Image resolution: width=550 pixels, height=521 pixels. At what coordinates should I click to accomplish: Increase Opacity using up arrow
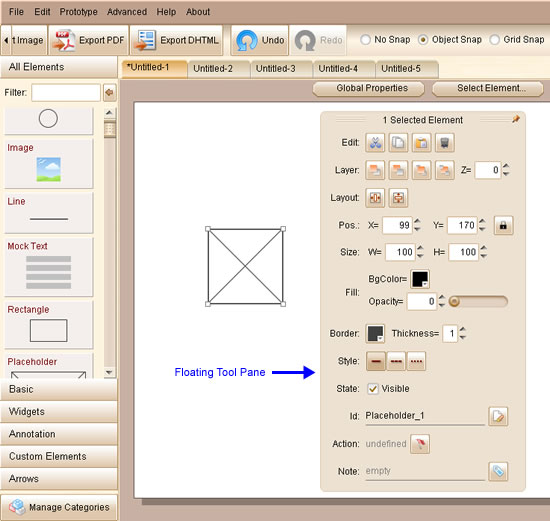tap(442, 298)
